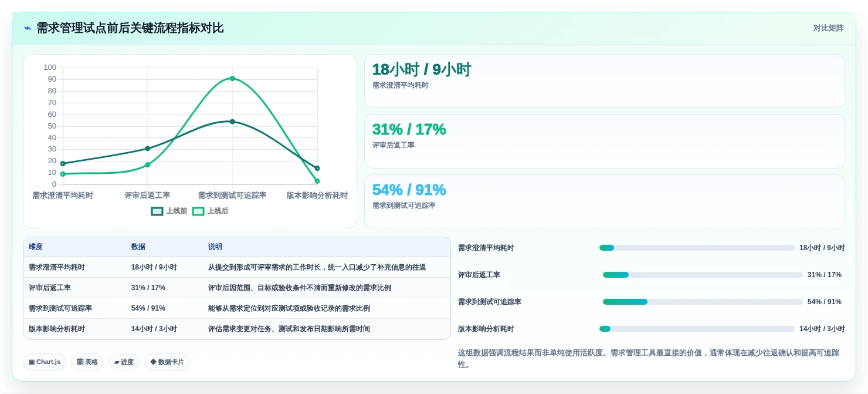Click the 说明 column header

(215, 247)
